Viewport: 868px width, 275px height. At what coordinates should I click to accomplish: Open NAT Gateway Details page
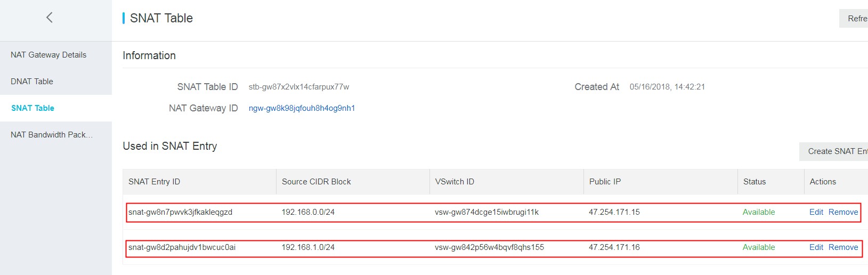click(x=48, y=55)
